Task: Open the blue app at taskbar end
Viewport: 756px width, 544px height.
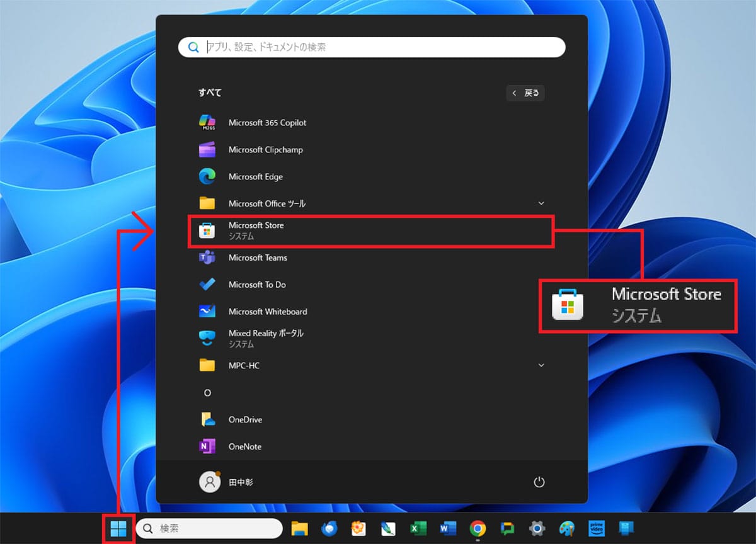Action: 626,528
